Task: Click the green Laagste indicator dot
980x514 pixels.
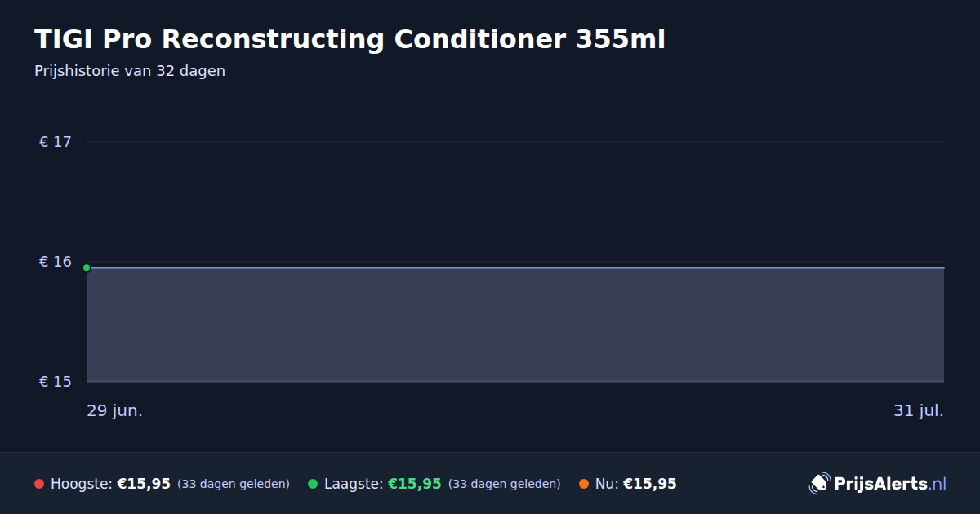Action: 313,484
